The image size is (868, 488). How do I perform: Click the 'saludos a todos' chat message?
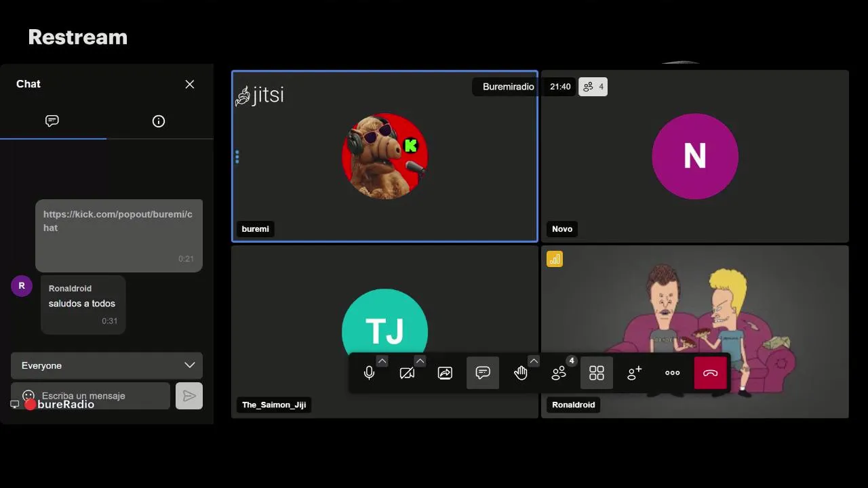[x=82, y=304]
